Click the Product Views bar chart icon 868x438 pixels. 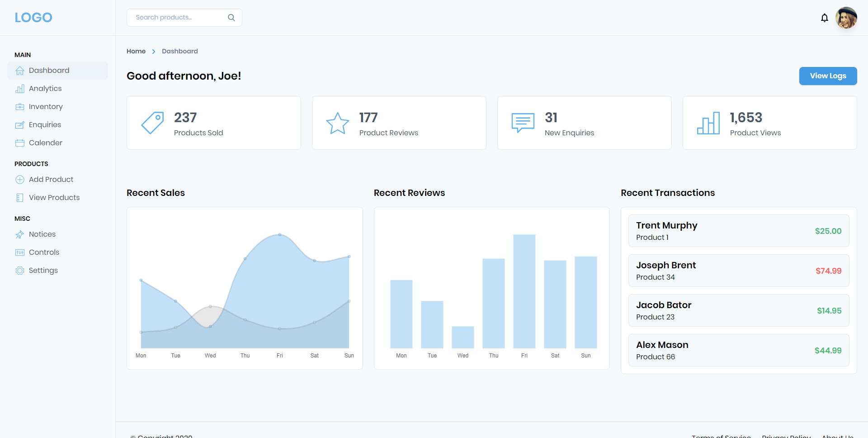pyautogui.click(x=708, y=123)
